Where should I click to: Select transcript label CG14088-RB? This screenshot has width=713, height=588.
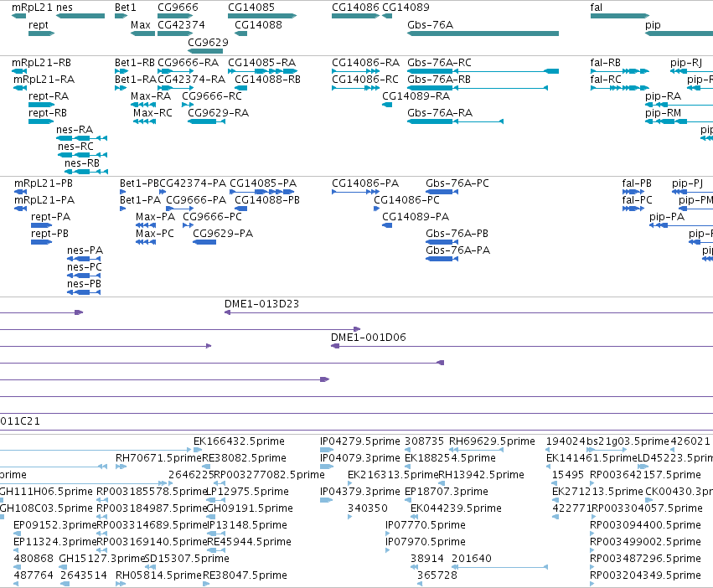click(267, 80)
